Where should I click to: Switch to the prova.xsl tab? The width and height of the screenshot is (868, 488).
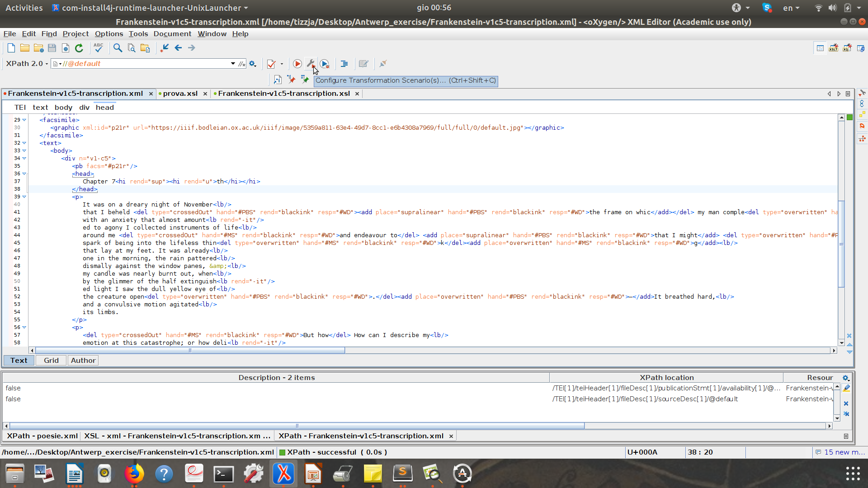[180, 94]
